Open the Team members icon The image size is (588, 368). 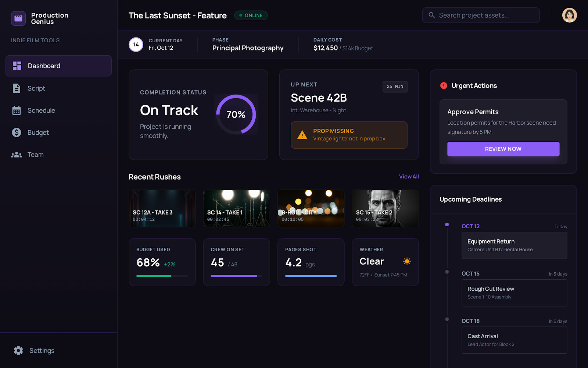[x=17, y=155]
